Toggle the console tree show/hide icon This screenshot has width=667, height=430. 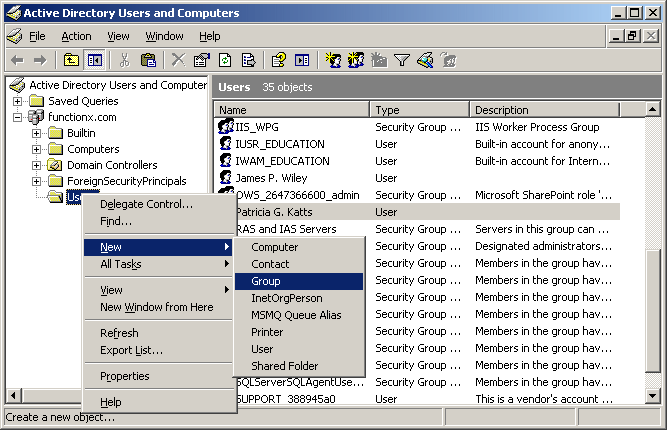[94, 60]
